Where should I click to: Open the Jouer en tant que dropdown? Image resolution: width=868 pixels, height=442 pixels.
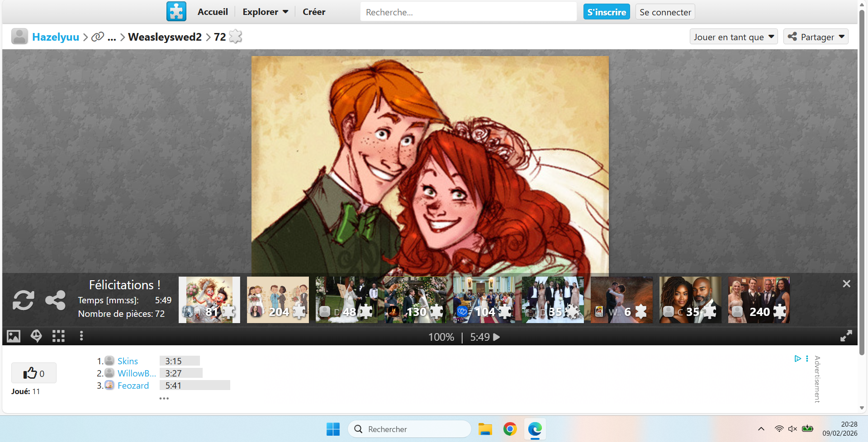733,37
